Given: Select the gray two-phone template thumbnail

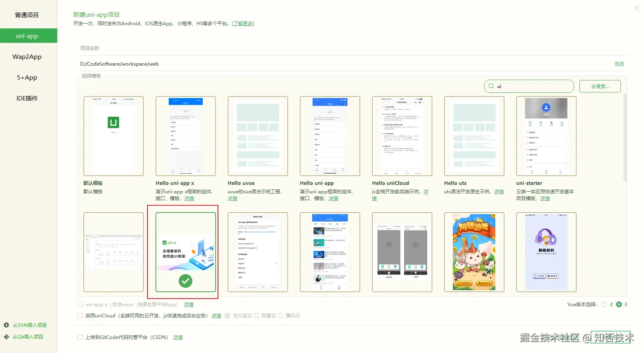Looking at the screenshot, I should pyautogui.click(x=402, y=252).
